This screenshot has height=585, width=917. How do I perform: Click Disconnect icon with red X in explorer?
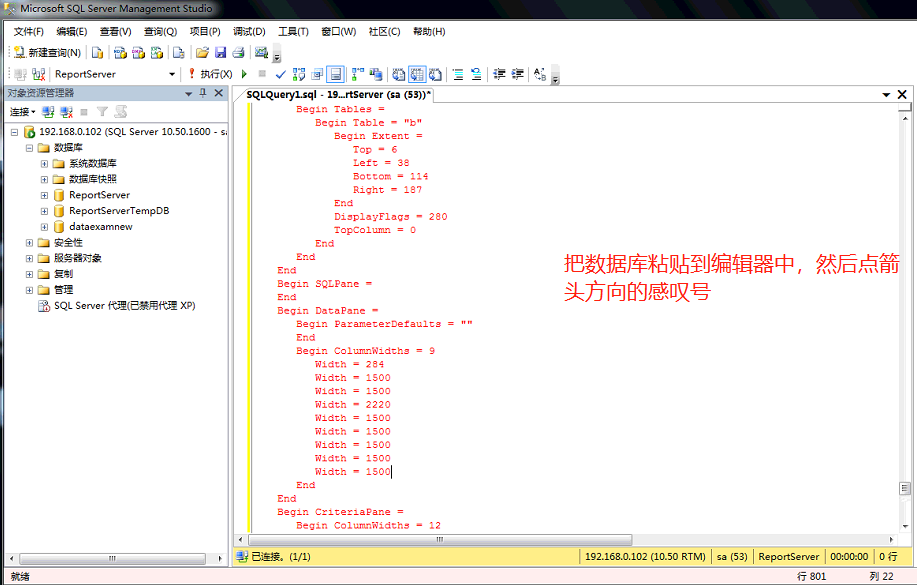pos(66,112)
